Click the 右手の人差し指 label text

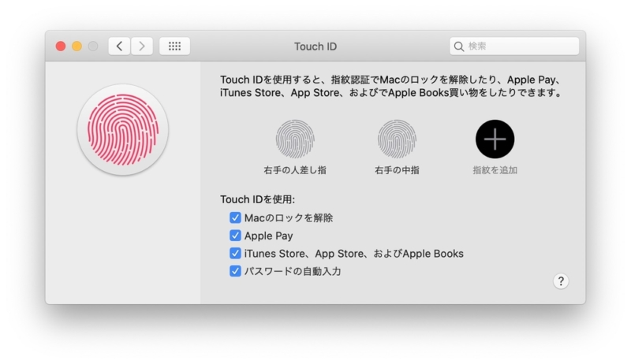pyautogui.click(x=295, y=170)
